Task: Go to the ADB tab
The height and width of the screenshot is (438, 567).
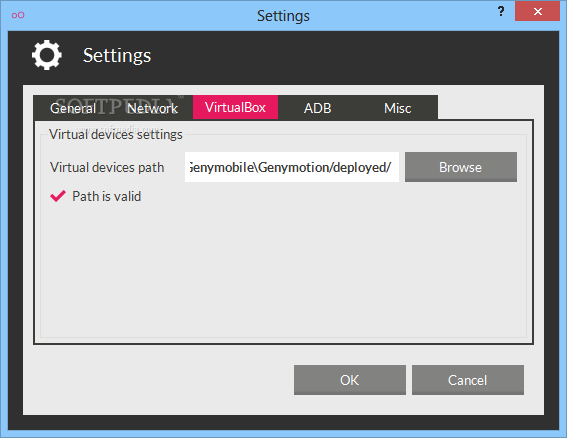Action: 317,108
